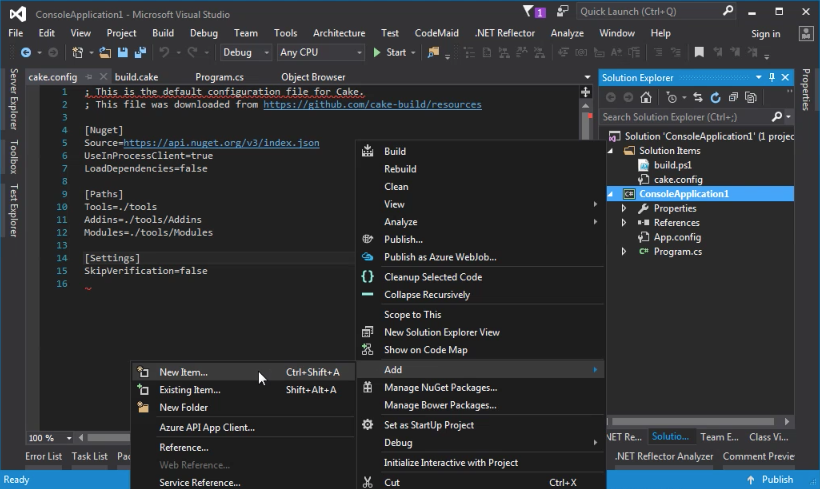Click the account avatar icon beside Sign in

[806, 33]
